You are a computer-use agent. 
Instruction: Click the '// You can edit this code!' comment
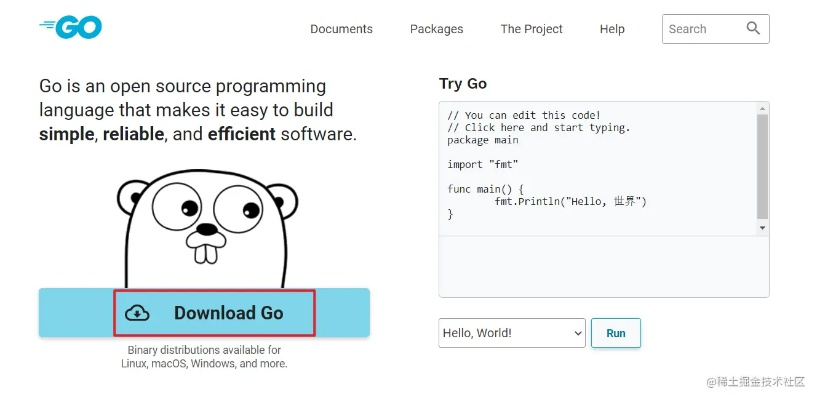pyautogui.click(x=524, y=115)
